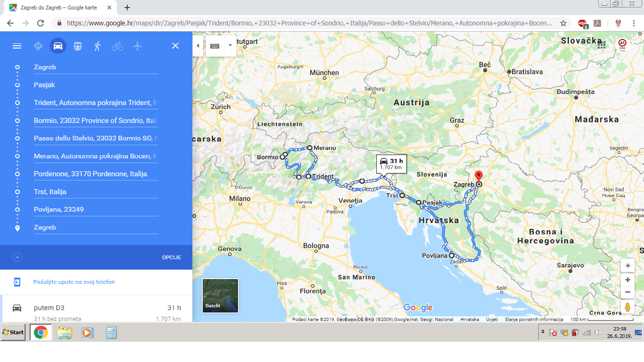Collapse the side panel arrow

198,46
